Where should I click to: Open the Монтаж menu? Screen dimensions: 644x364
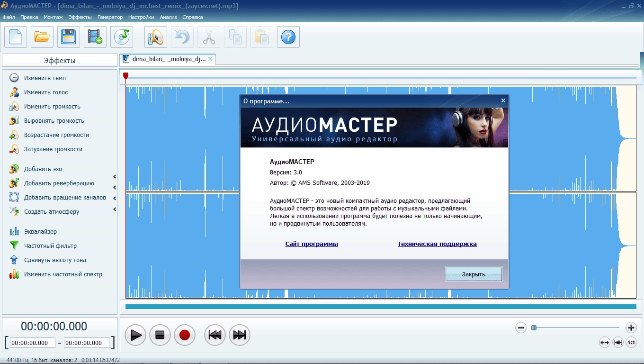click(53, 17)
